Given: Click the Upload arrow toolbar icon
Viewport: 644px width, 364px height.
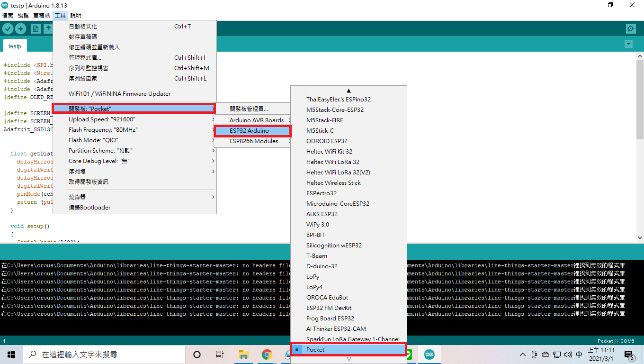Looking at the screenshot, I should click(21, 29).
